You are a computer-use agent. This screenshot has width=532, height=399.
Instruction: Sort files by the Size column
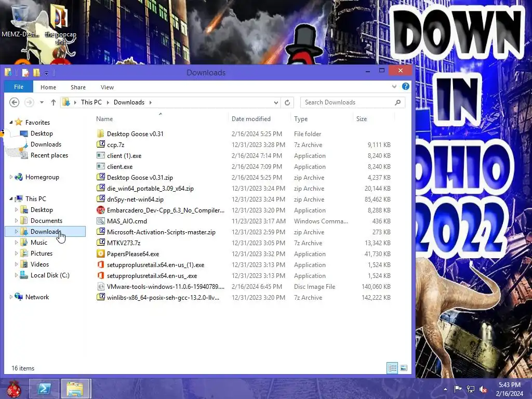click(x=362, y=119)
